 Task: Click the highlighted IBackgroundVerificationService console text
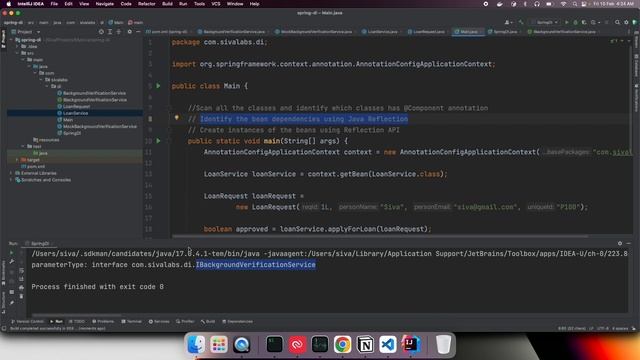pyautogui.click(x=256, y=265)
